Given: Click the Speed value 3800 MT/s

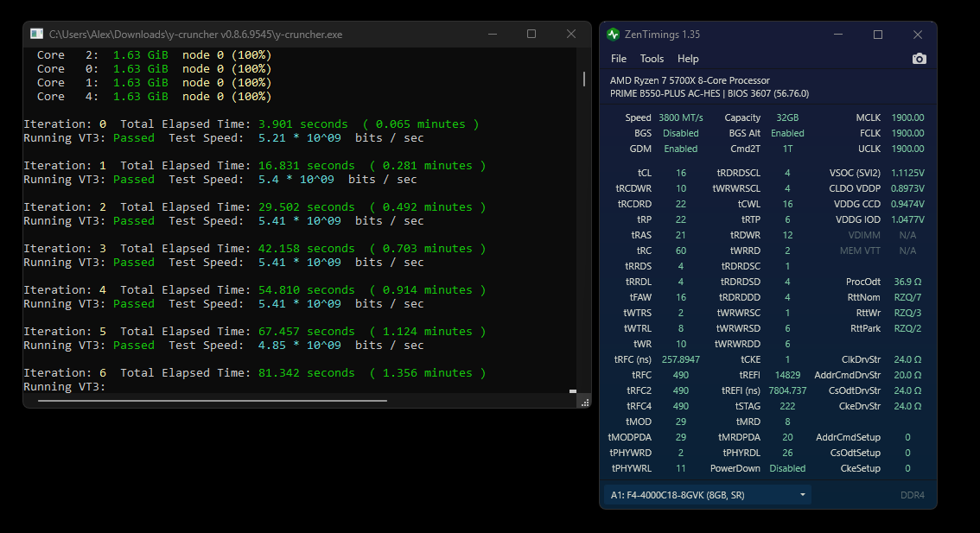Looking at the screenshot, I should point(681,117).
